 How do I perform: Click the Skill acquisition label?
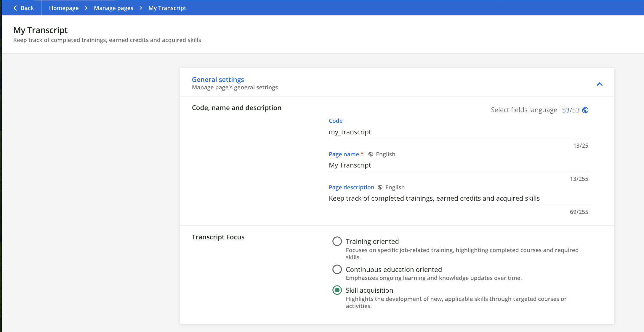click(369, 290)
